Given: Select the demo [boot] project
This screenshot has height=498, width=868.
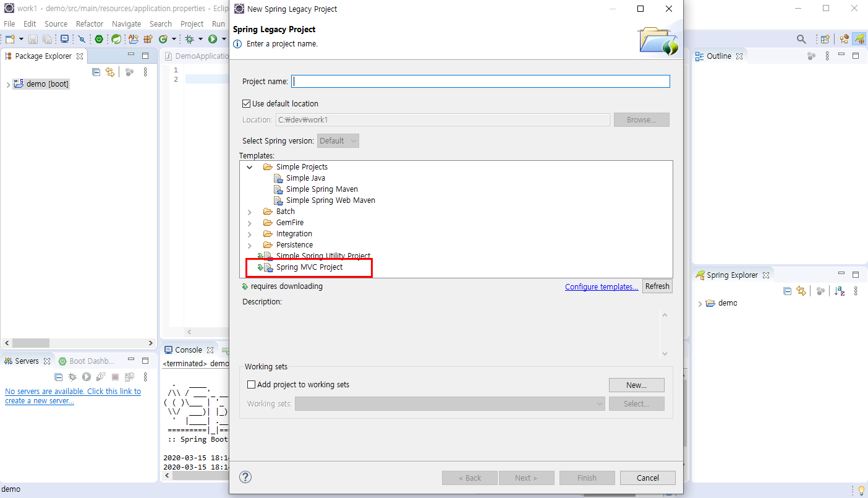Looking at the screenshot, I should (x=41, y=84).
